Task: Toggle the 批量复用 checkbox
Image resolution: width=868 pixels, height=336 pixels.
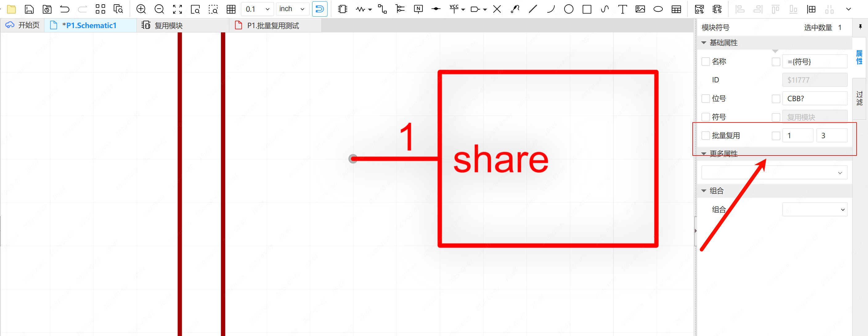Action: pyautogui.click(x=704, y=135)
